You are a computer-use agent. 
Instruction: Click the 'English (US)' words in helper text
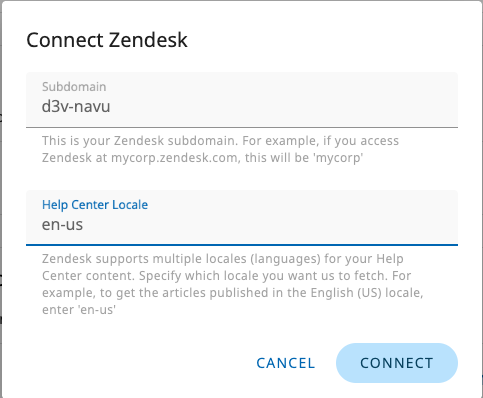point(346,293)
